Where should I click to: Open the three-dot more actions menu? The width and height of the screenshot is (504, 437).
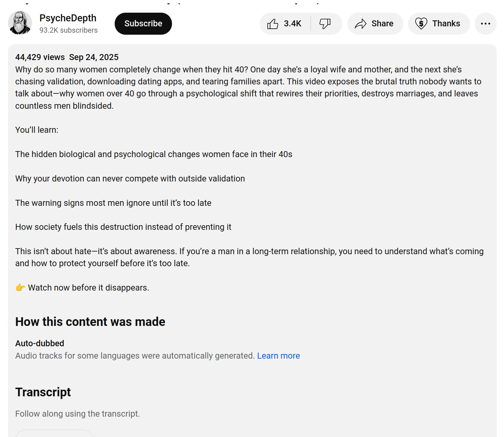tap(485, 24)
